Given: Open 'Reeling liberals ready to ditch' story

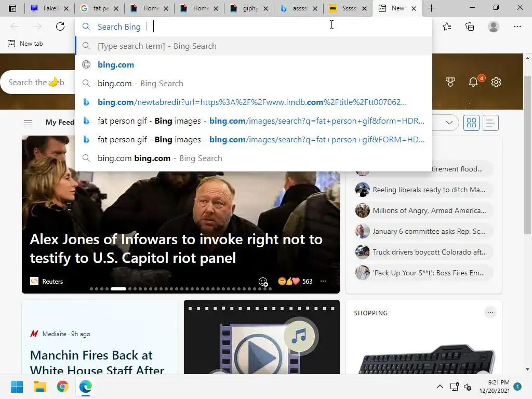Looking at the screenshot, I should click(423, 190).
